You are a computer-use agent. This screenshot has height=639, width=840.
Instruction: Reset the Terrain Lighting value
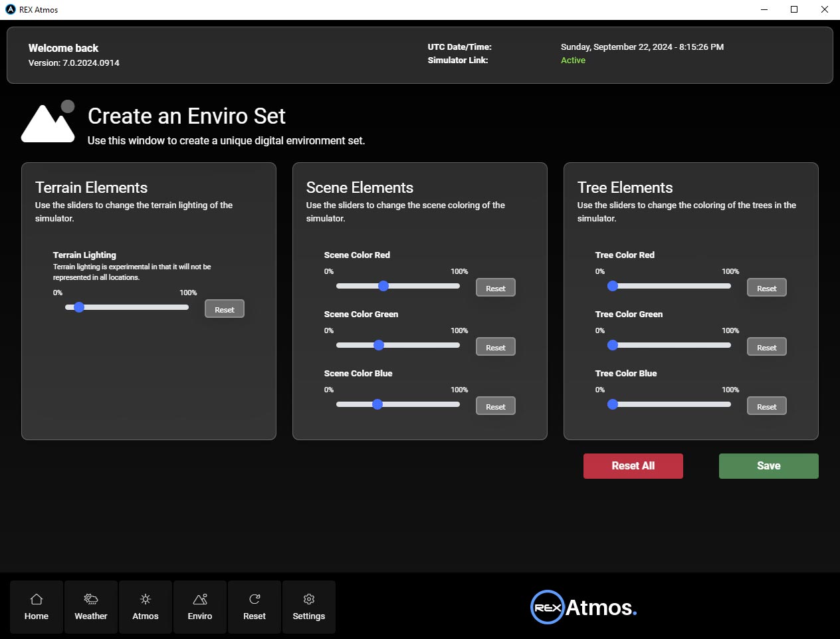click(x=224, y=309)
